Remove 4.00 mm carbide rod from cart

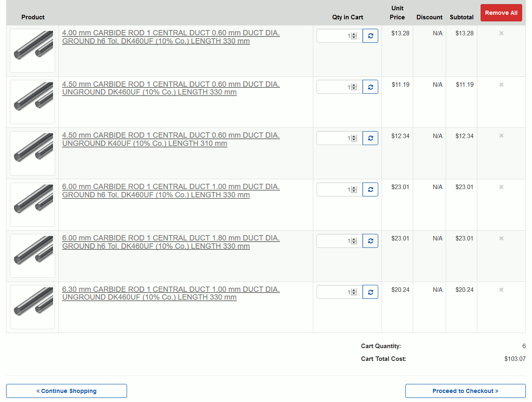501,33
